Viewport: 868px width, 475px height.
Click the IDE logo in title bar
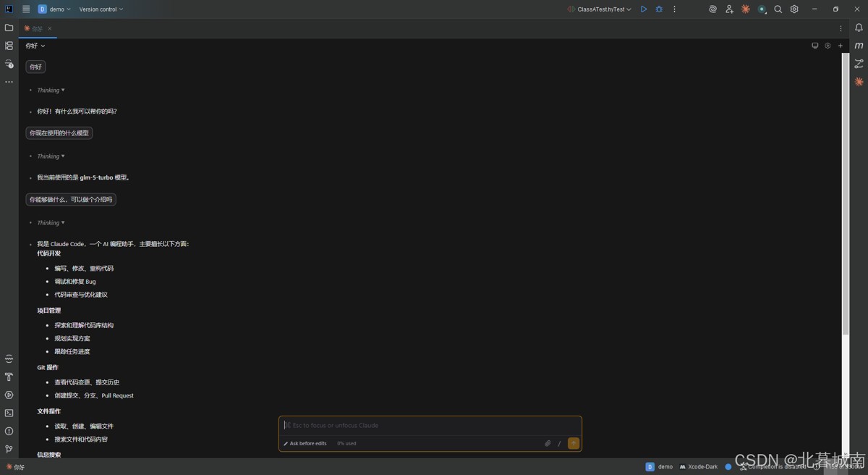coord(9,9)
